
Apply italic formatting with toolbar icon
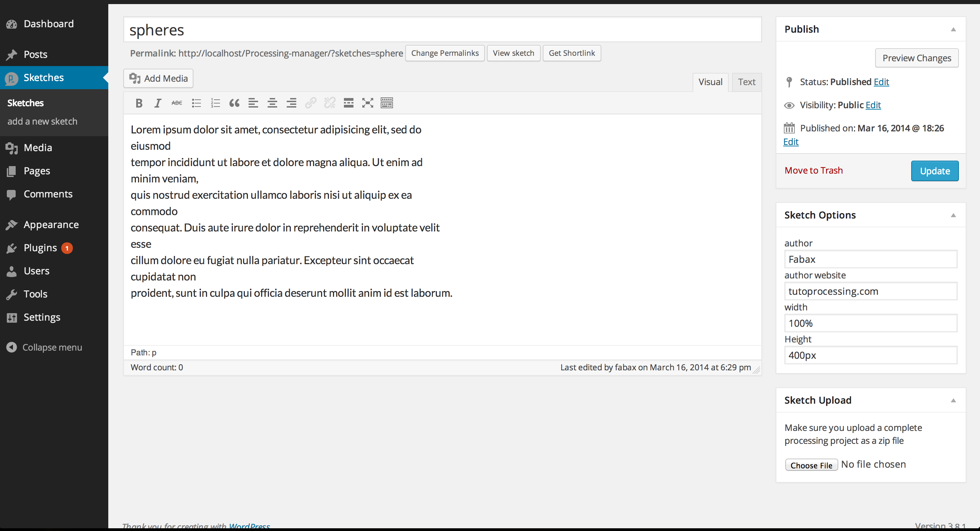coord(158,103)
